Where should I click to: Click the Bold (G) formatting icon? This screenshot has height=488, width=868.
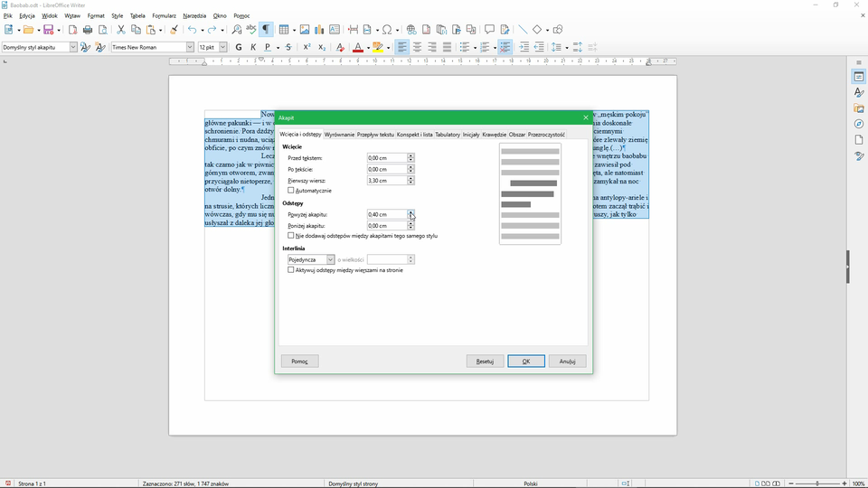pyautogui.click(x=239, y=47)
